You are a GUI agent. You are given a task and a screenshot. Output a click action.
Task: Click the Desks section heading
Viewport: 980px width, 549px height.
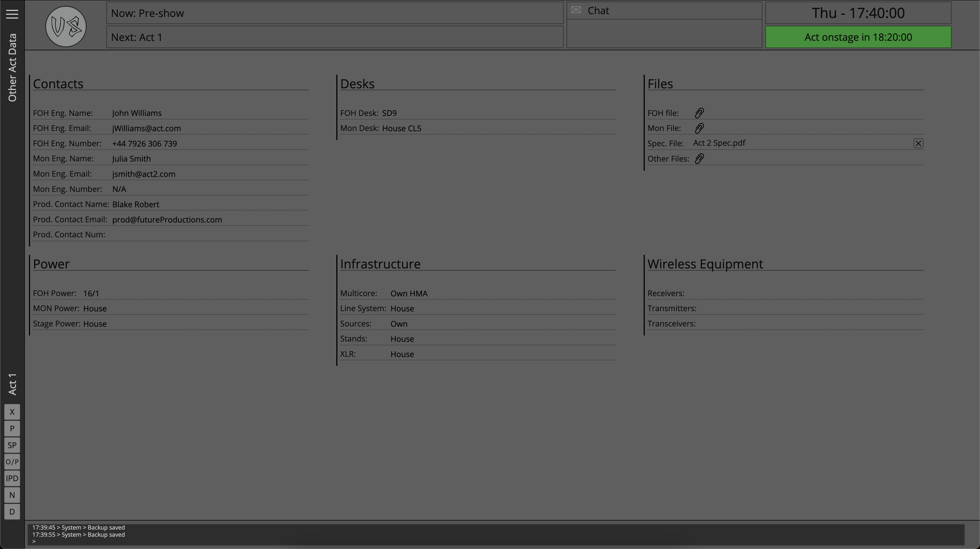(x=357, y=84)
